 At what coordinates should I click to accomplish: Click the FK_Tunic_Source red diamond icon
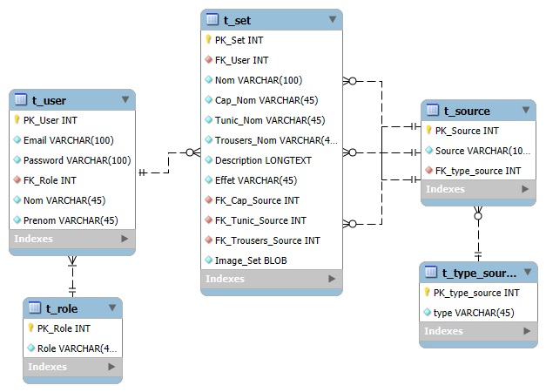[x=209, y=220]
